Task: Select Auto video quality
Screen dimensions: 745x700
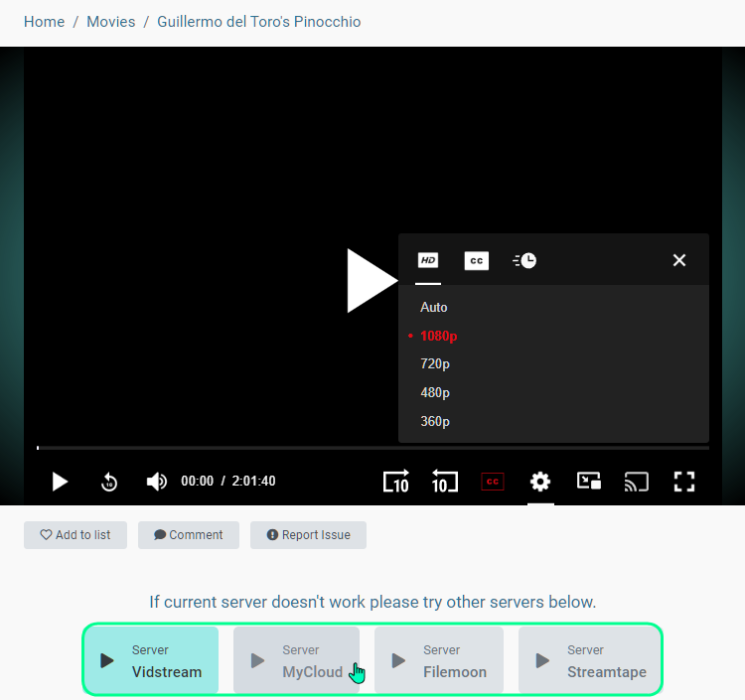Action: pyautogui.click(x=434, y=308)
